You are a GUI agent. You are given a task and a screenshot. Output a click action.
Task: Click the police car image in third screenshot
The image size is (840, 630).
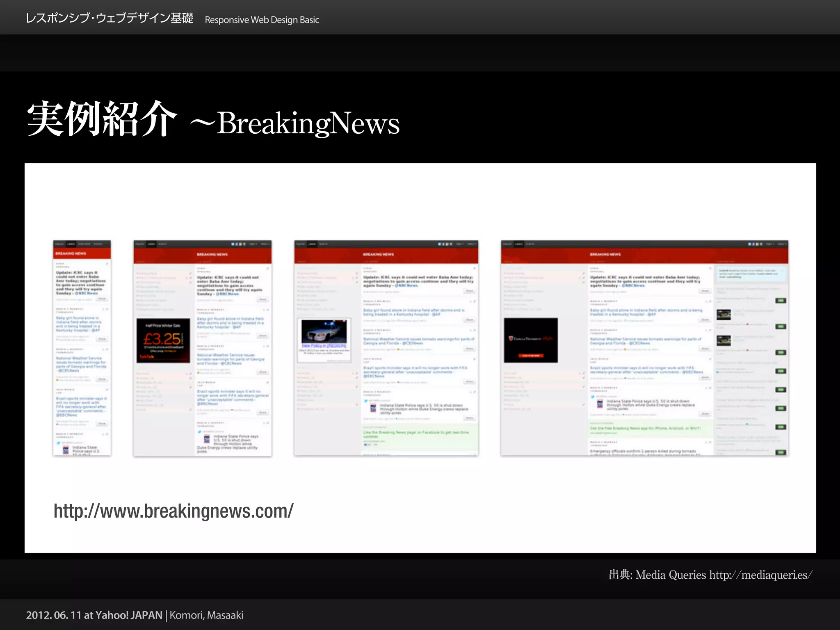point(324,331)
